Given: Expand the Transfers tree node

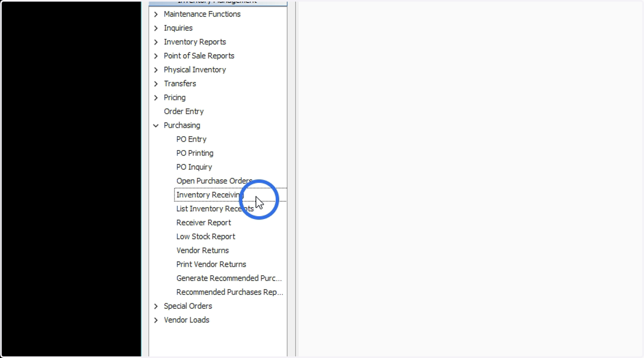Looking at the screenshot, I should (x=156, y=84).
